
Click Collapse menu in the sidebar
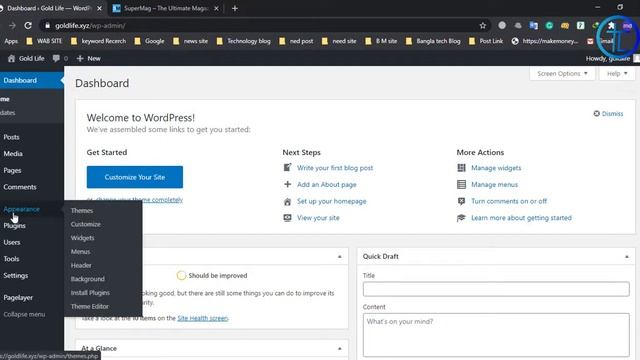point(24,314)
